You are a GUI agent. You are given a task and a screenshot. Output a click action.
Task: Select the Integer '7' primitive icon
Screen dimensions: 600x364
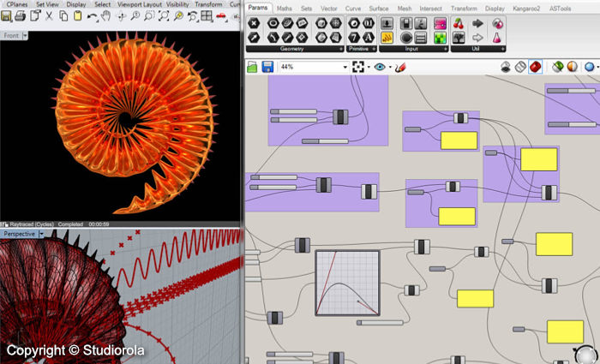point(354,37)
